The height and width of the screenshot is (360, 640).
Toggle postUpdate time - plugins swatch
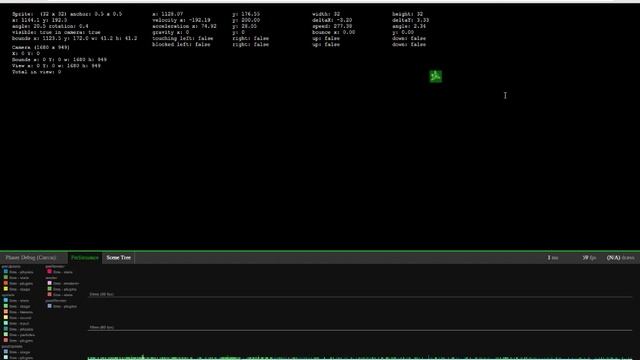(6, 357)
